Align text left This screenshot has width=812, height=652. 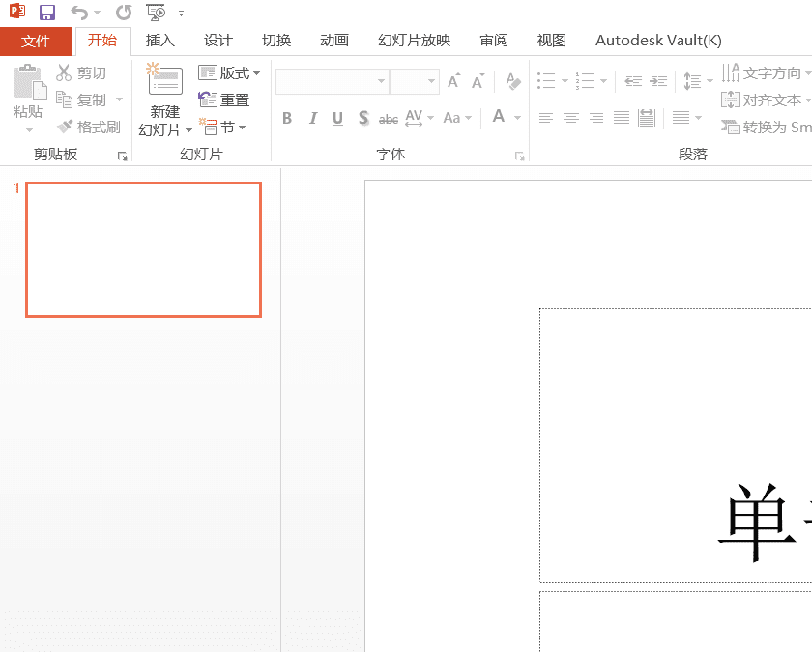coord(546,118)
